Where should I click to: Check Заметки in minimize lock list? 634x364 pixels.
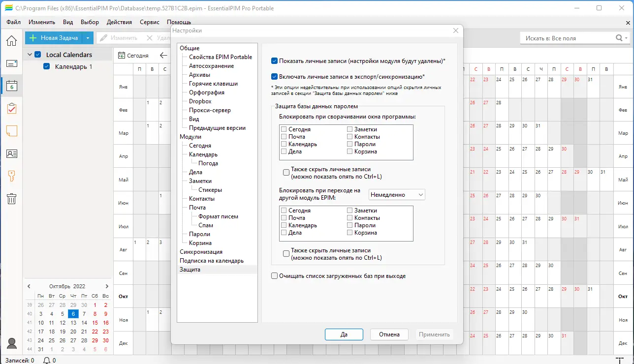(x=350, y=129)
